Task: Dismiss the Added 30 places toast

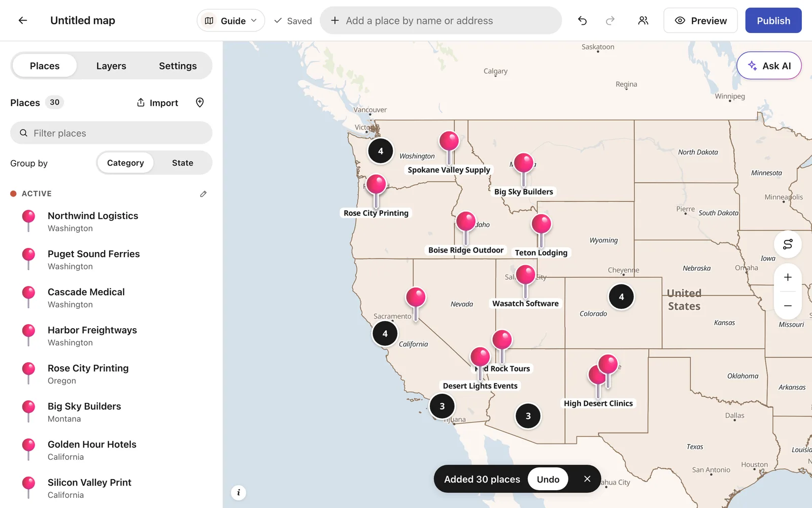Action: 587,479
